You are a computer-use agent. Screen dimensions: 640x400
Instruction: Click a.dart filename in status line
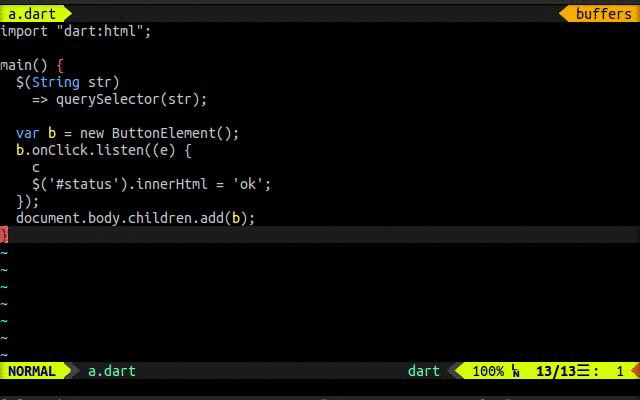(111, 371)
